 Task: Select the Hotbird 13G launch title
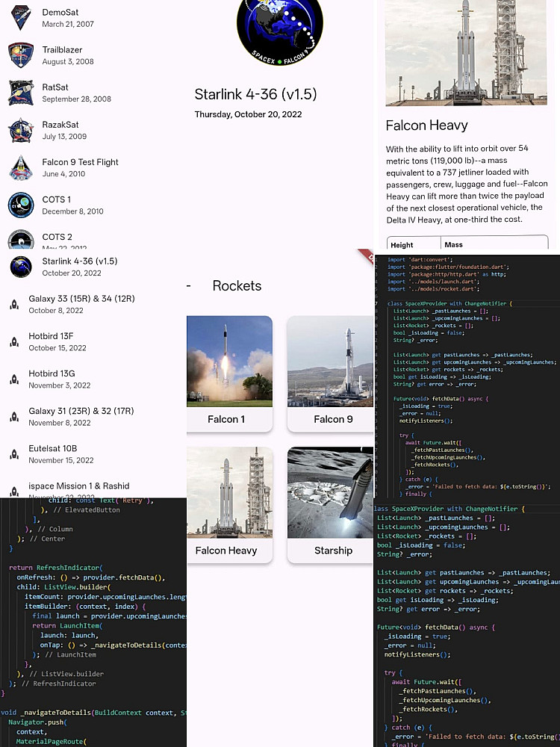52,373
